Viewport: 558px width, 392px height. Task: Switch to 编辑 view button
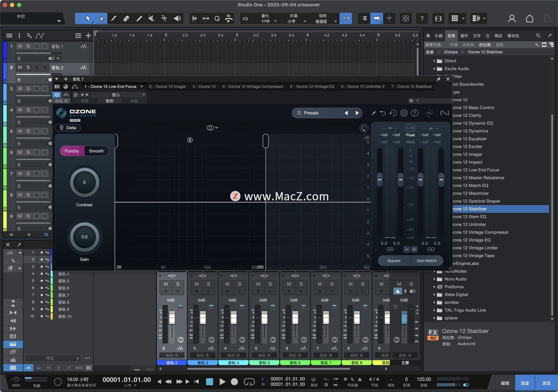[x=505, y=383]
